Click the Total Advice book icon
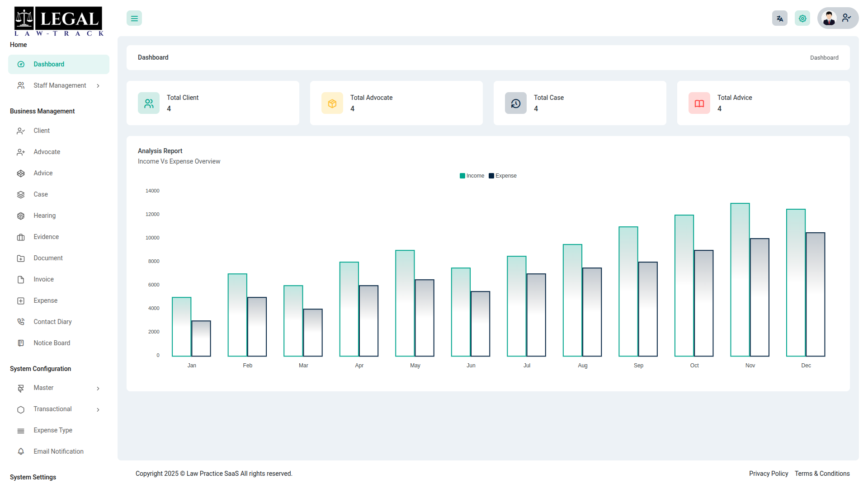Image resolution: width=868 pixels, height=488 pixels. click(x=699, y=103)
